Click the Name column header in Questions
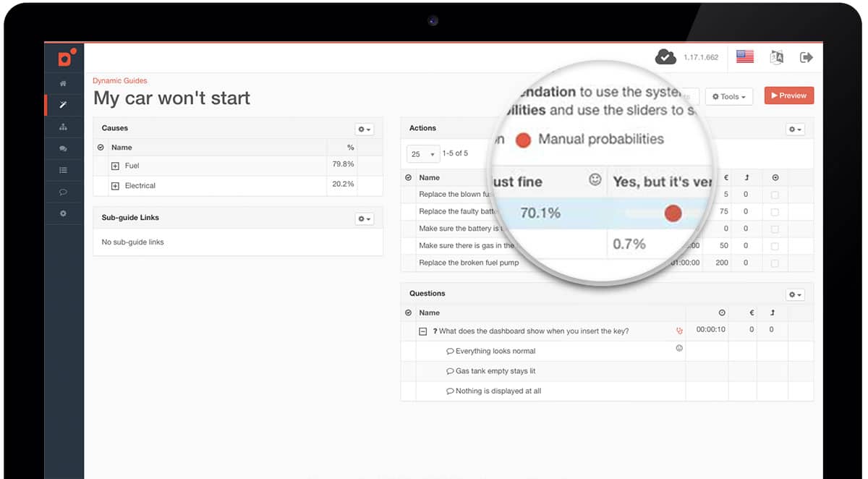 [x=429, y=313]
